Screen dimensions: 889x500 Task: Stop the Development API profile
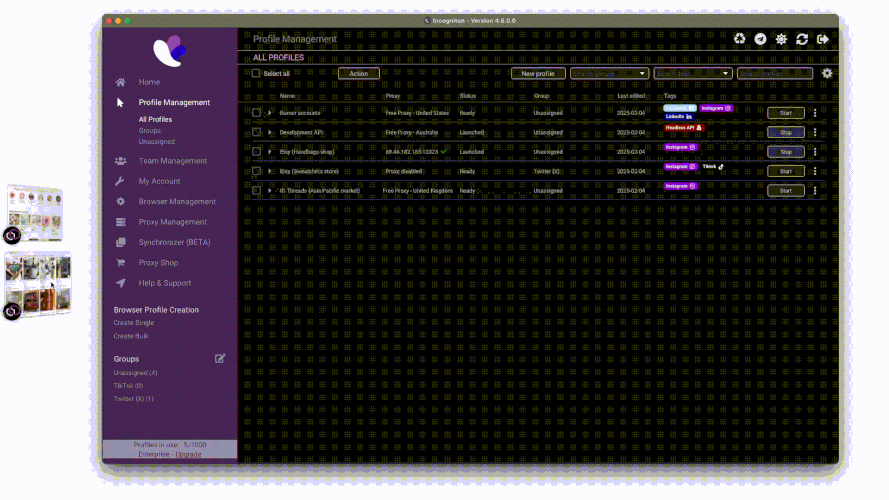(785, 132)
